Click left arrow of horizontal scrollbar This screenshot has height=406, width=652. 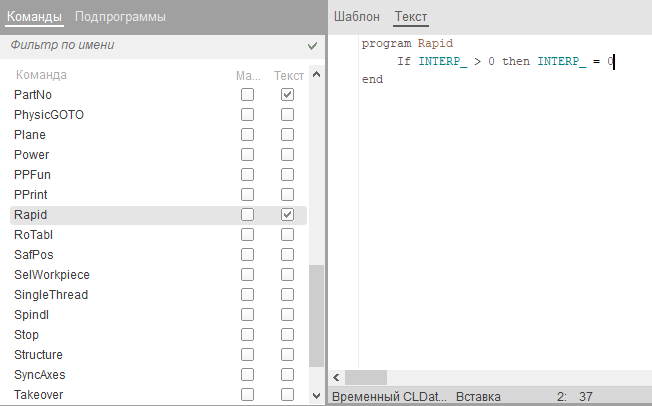(336, 378)
